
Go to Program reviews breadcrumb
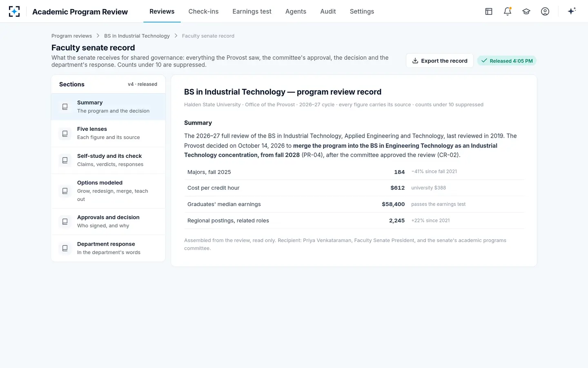[x=71, y=36]
